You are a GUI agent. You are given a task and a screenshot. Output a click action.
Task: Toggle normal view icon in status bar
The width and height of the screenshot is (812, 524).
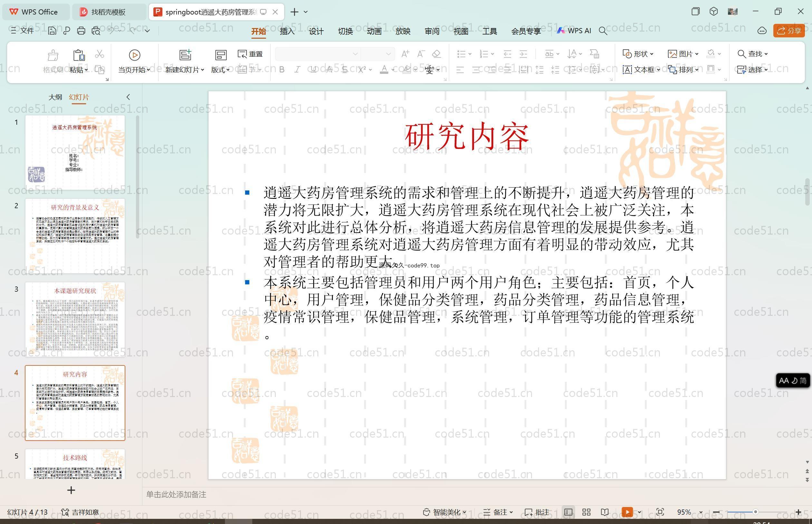568,512
